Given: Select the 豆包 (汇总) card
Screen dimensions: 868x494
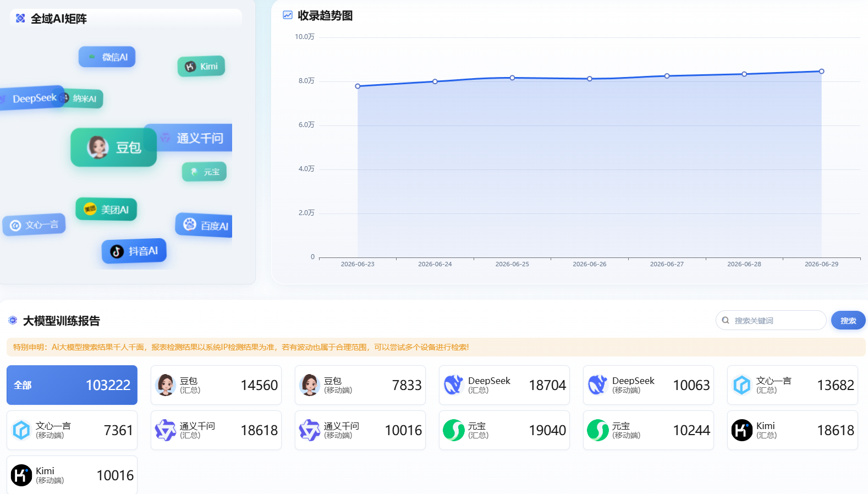Looking at the screenshot, I should (216, 385).
